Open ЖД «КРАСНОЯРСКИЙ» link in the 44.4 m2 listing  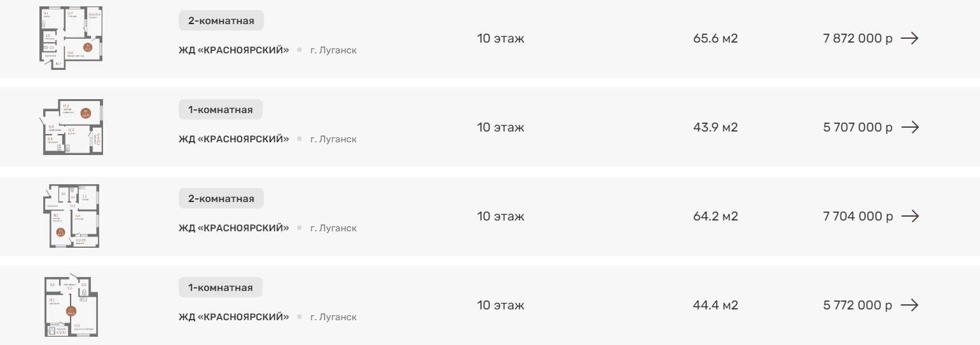(x=233, y=317)
